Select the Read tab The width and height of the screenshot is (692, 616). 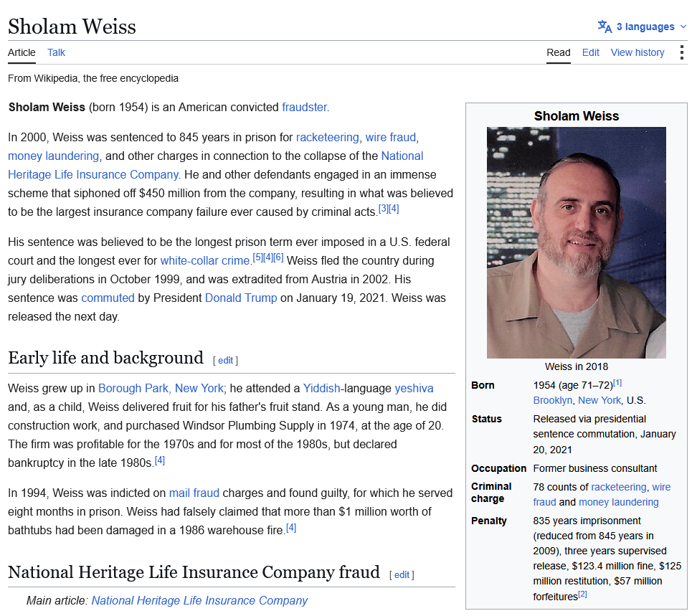559,52
